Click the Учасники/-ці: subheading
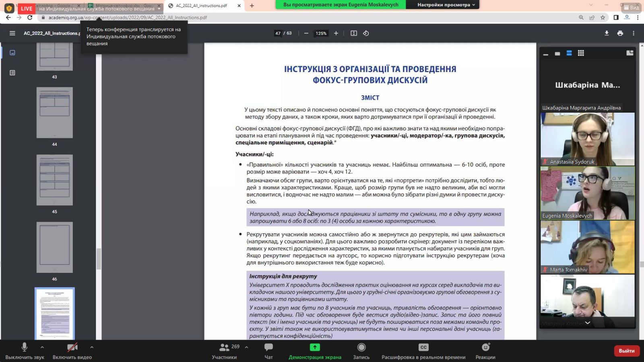The image size is (644, 362). [x=254, y=154]
